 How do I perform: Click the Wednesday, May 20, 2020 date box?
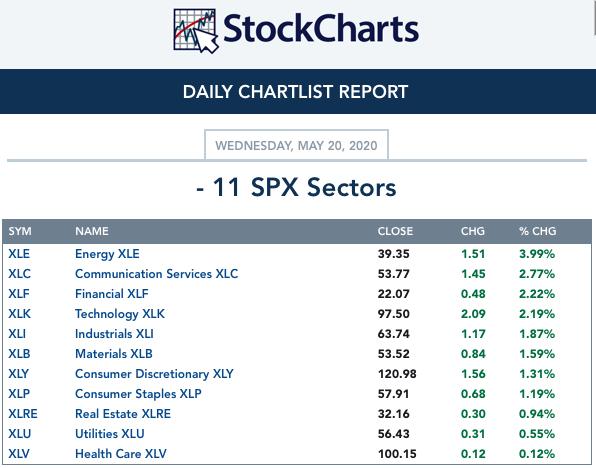coord(296,145)
